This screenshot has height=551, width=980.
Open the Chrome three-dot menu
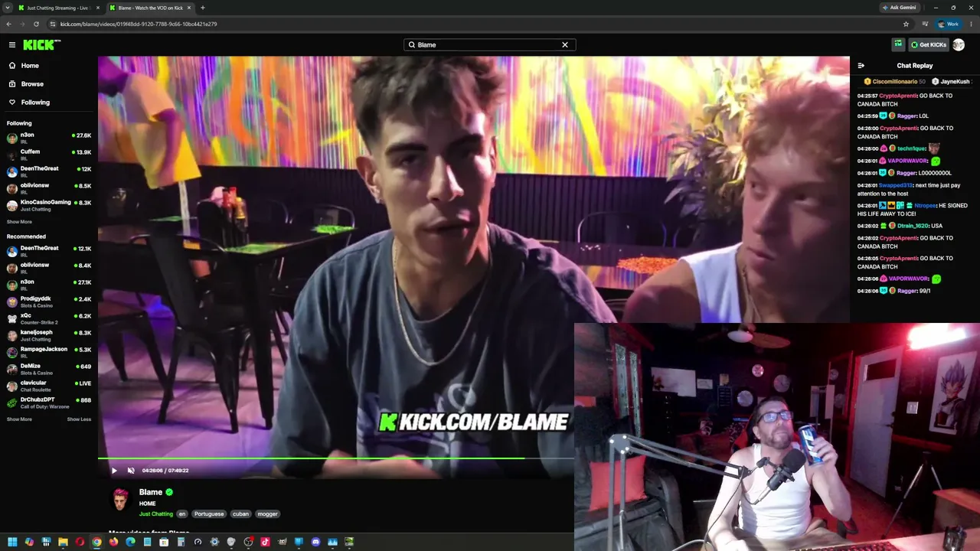point(971,24)
